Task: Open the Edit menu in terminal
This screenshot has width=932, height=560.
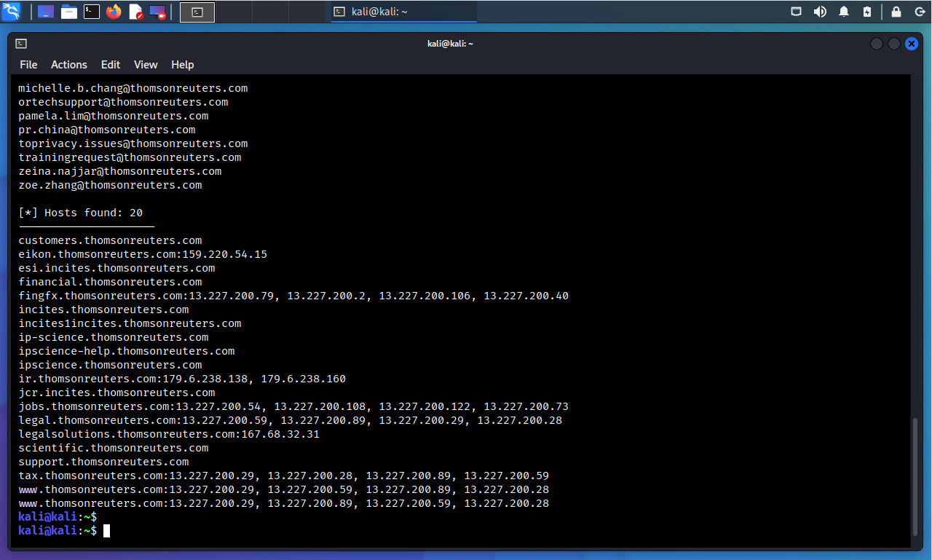Action: point(111,65)
